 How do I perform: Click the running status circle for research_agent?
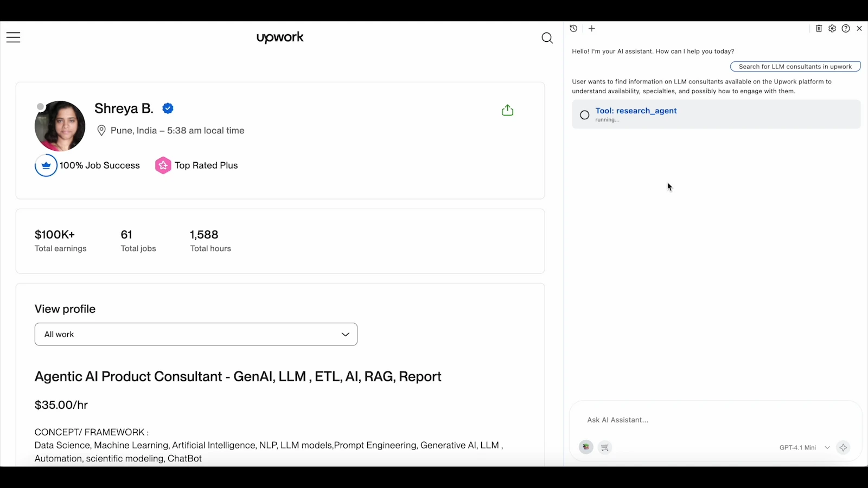pyautogui.click(x=584, y=115)
